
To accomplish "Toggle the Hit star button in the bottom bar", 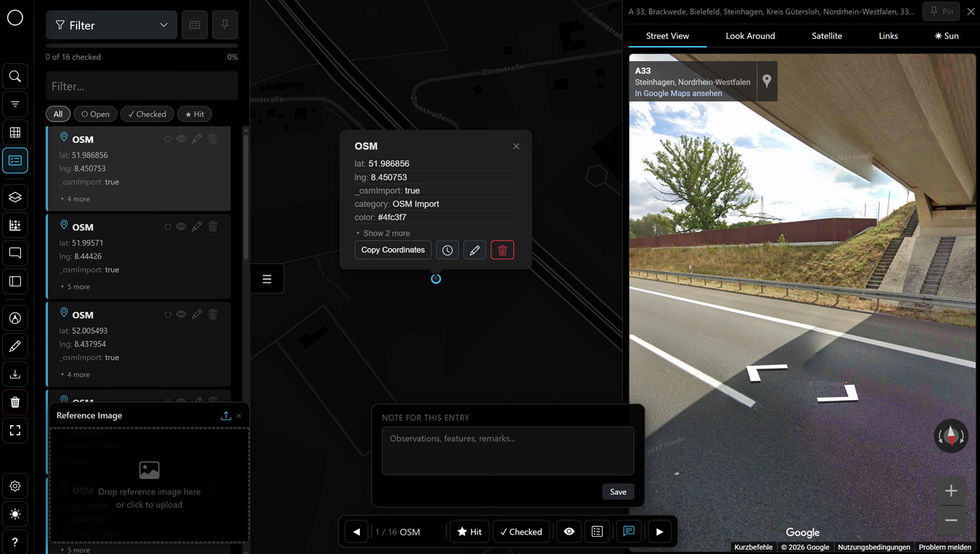I will tap(469, 532).
